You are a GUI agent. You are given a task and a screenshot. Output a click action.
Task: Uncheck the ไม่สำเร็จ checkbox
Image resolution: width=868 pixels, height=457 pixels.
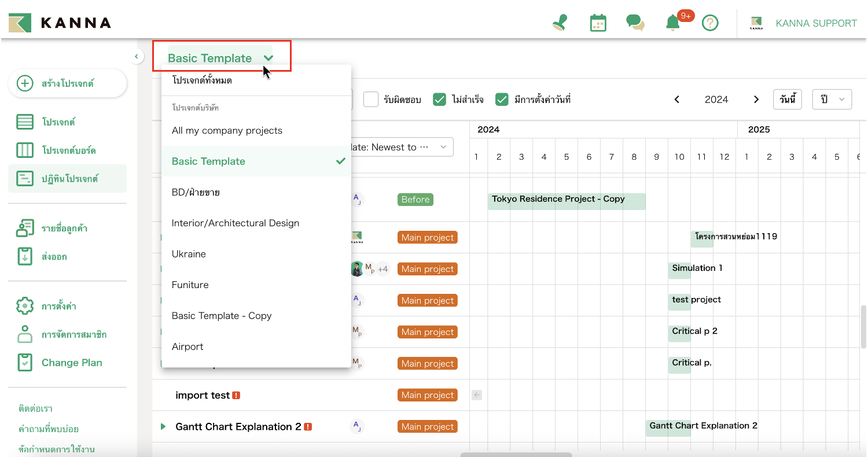440,99
